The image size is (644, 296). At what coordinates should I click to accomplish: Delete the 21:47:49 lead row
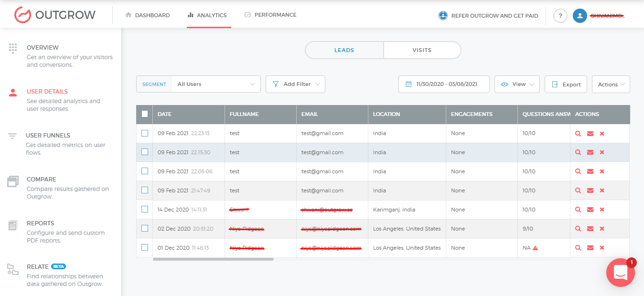point(602,190)
